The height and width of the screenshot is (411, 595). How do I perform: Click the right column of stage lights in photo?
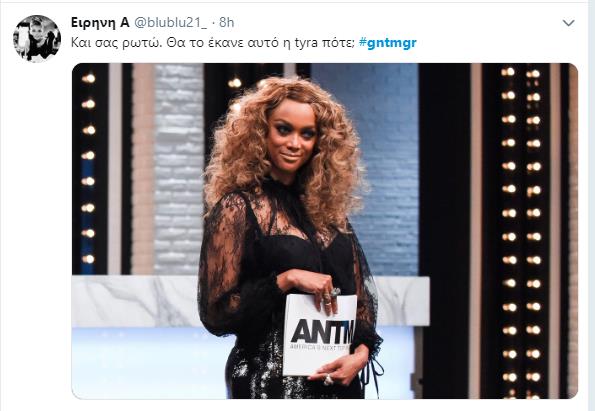(521, 231)
